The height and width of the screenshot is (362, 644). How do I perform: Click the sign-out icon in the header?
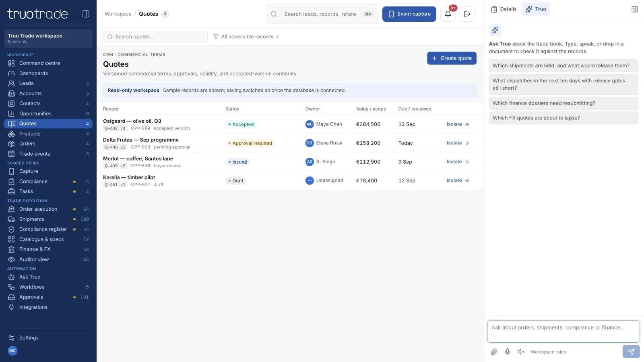point(467,14)
